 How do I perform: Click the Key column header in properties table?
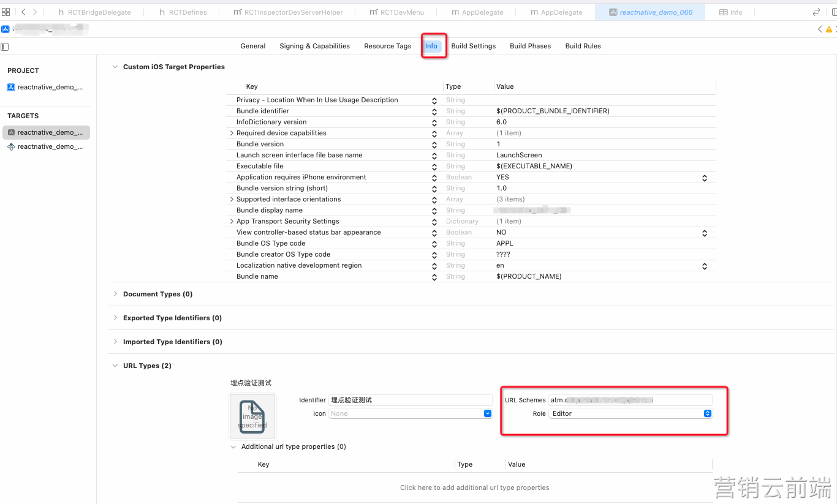pyautogui.click(x=252, y=86)
